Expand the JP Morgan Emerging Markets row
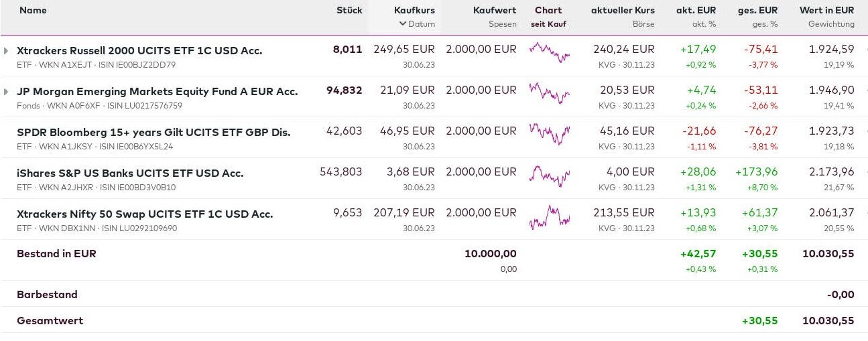Image resolution: width=868 pixels, height=341 pixels. click(7, 92)
